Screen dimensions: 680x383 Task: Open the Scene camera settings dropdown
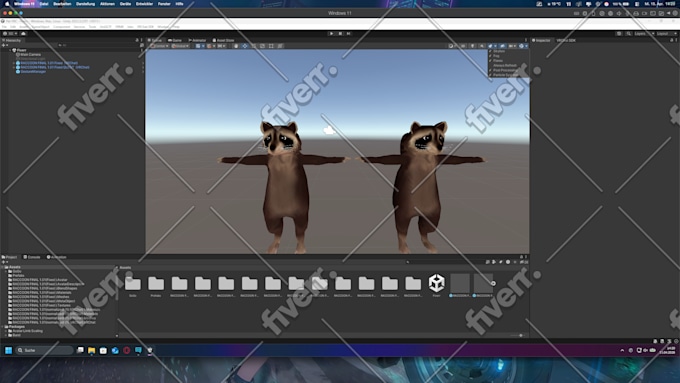(x=512, y=46)
